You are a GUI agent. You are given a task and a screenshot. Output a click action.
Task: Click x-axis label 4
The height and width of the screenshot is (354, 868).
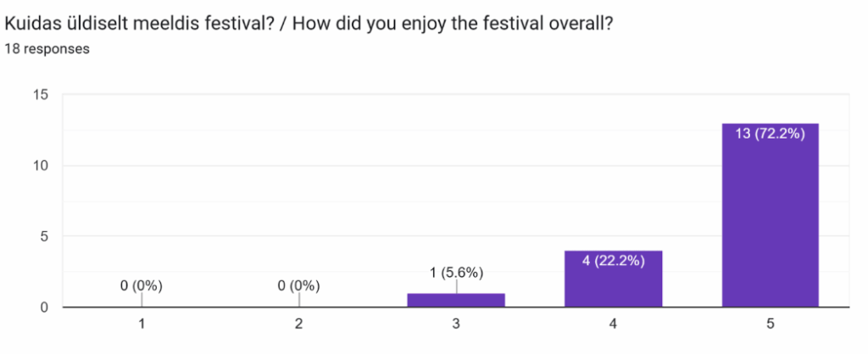coord(613,323)
